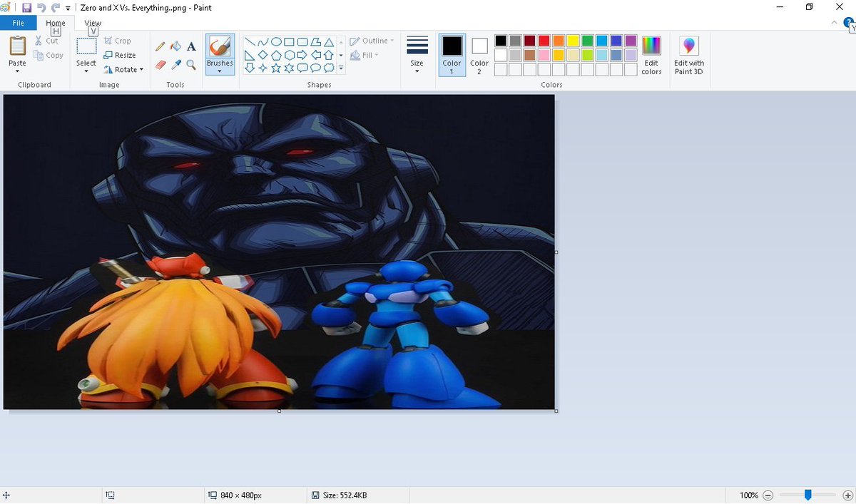
Task: Click the Redo arrow in the title bar
Action: 55,8
